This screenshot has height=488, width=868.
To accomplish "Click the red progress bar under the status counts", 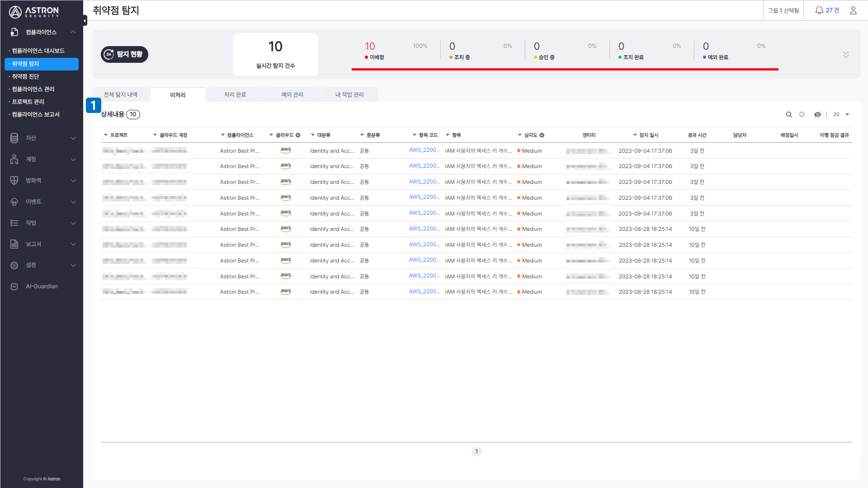I will coord(565,69).
